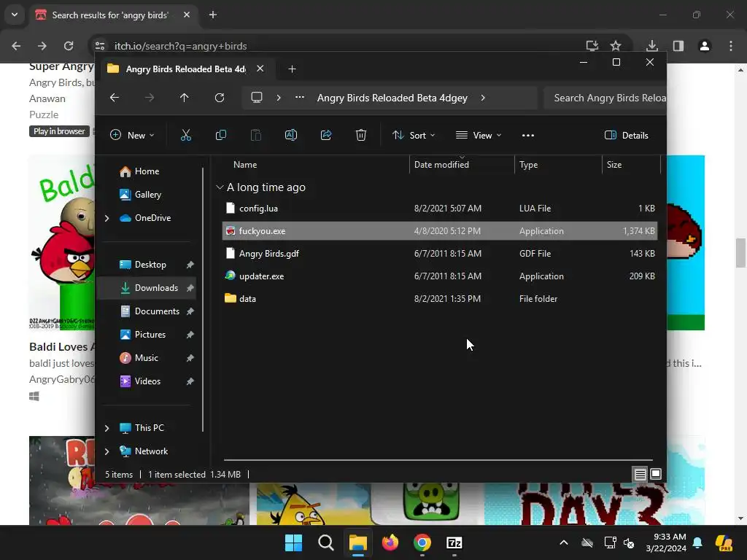Close the Explorer folder tab
This screenshot has width=747, height=560.
tap(260, 69)
